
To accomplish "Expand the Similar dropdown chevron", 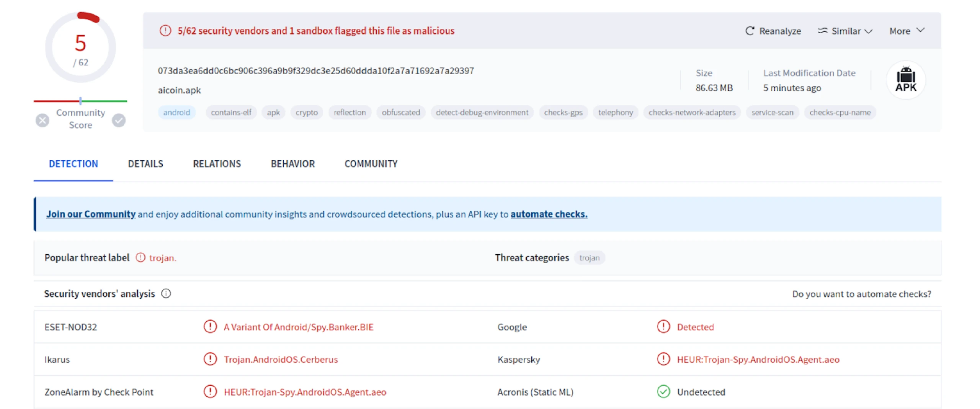I will [x=868, y=31].
